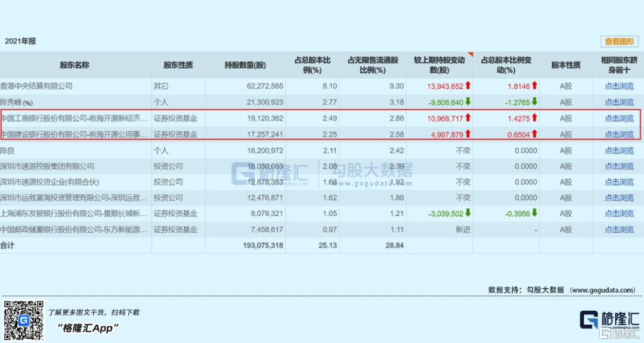Click the 股东名称 column header

click(75, 65)
